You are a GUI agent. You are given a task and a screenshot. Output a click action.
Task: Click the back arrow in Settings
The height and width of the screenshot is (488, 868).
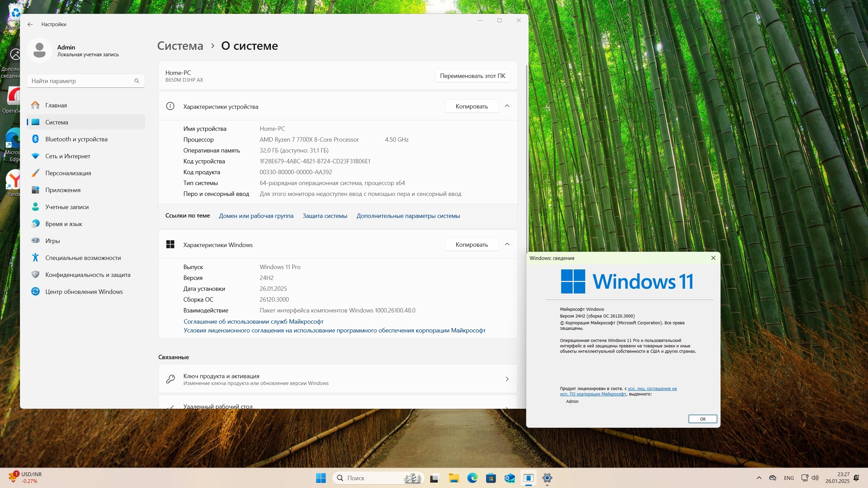pyautogui.click(x=30, y=24)
